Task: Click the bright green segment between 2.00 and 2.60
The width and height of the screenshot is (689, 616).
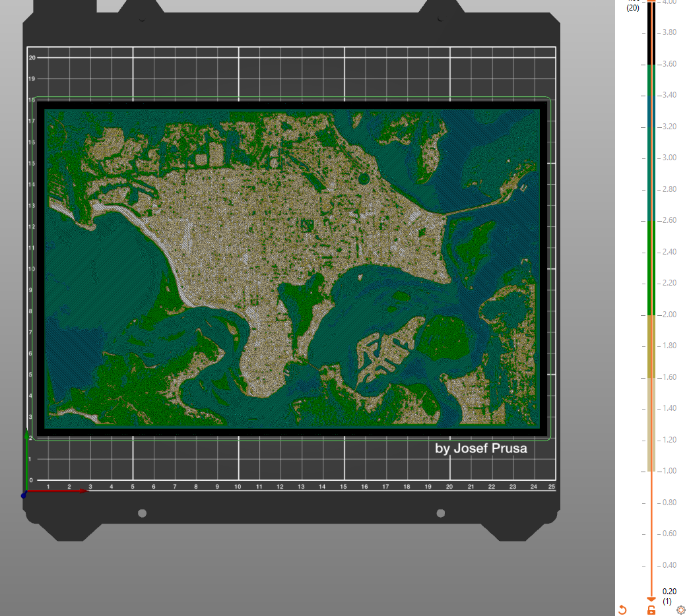Action: 651,268
